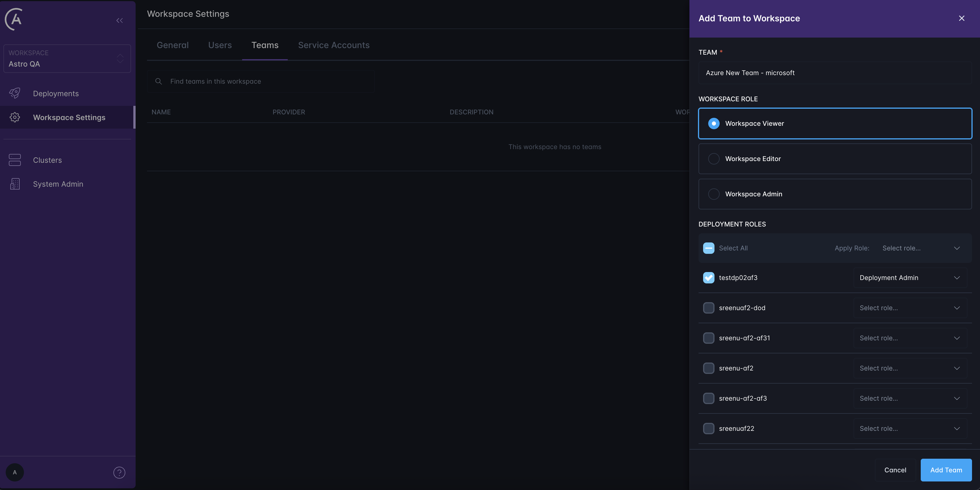Viewport: 980px width, 490px height.
Task: Open the Apply Role dropdown
Action: (x=921, y=248)
